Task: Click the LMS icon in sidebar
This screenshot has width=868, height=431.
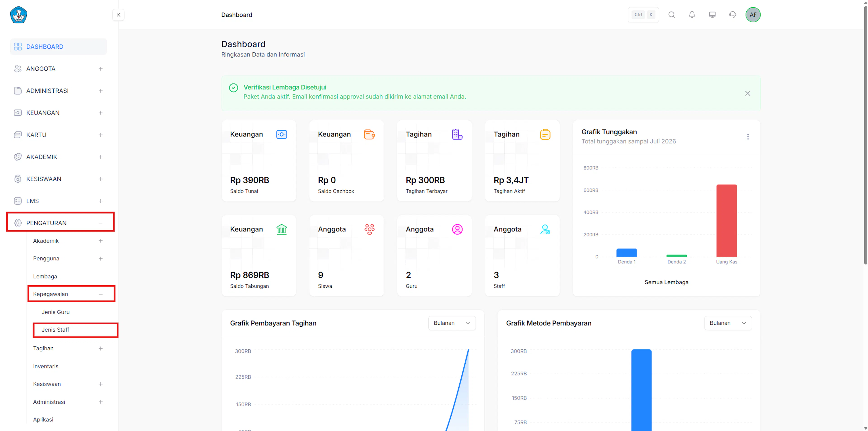Action: tap(18, 201)
